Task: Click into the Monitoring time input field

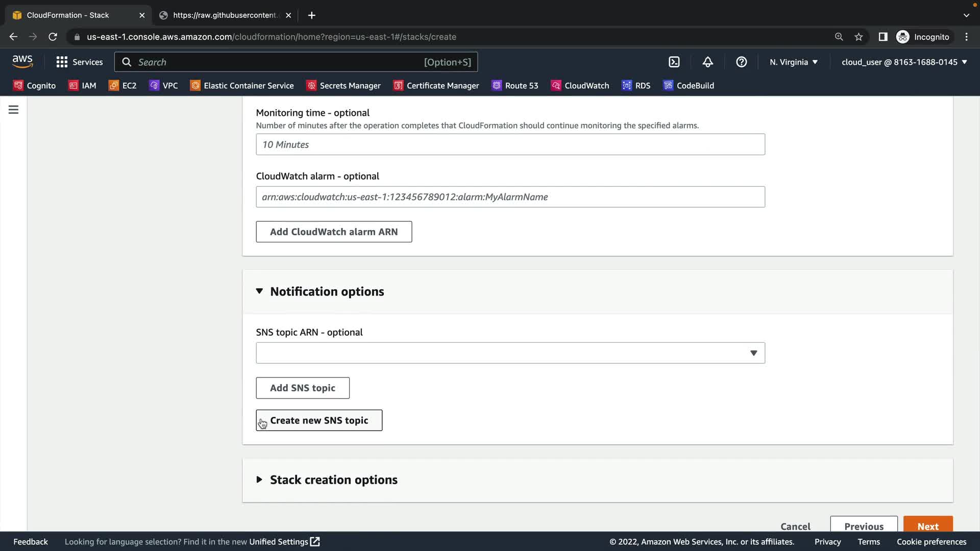Action: pyautogui.click(x=510, y=144)
